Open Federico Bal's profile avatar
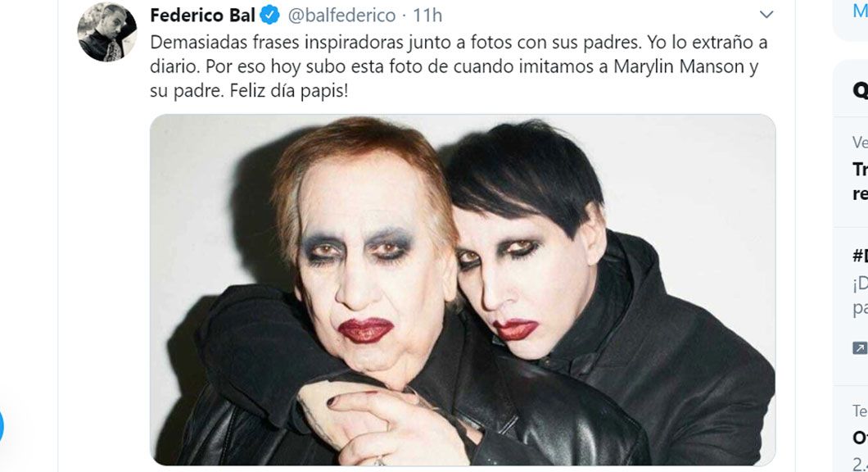This screenshot has width=868, height=472. click(106, 32)
